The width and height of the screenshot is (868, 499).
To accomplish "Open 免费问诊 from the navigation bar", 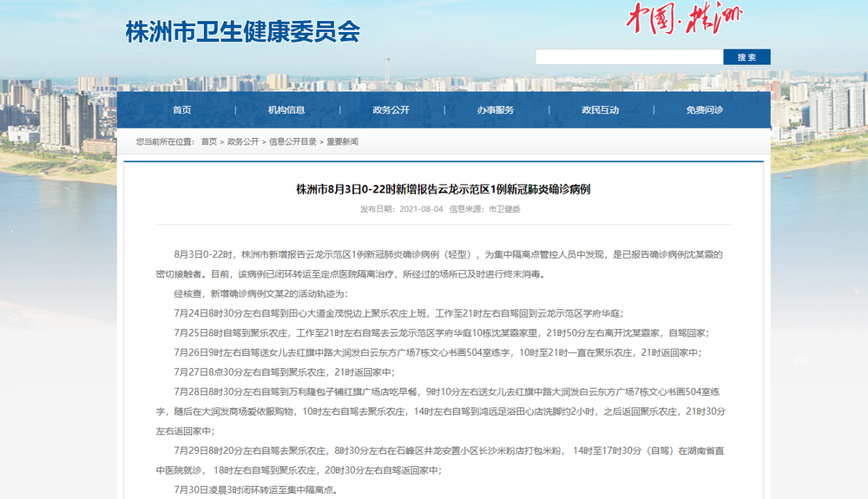I will coord(704,110).
